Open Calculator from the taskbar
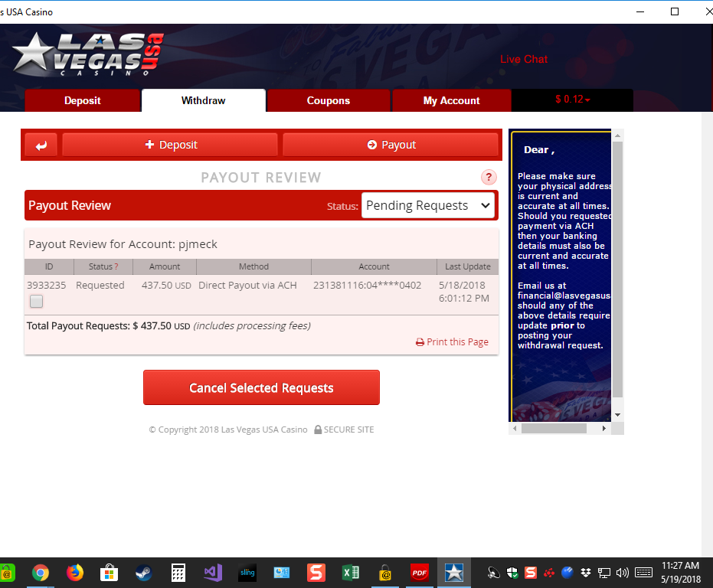The width and height of the screenshot is (713, 588). tap(178, 573)
